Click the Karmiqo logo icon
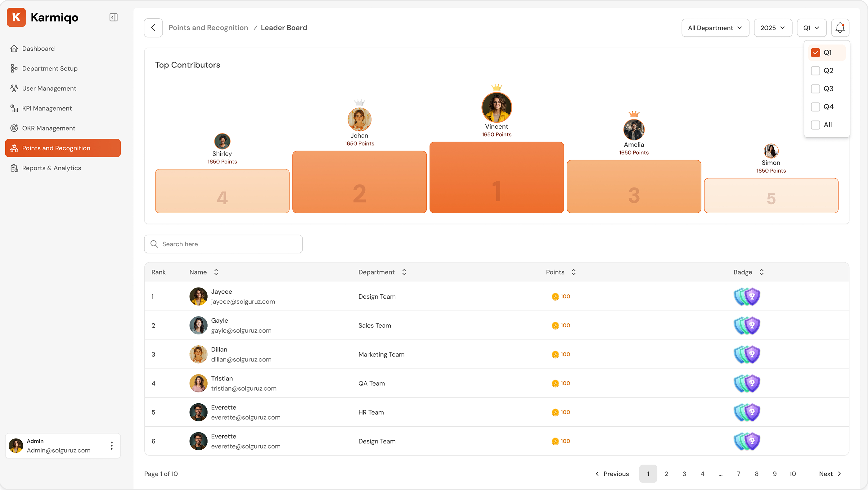 [x=16, y=17]
